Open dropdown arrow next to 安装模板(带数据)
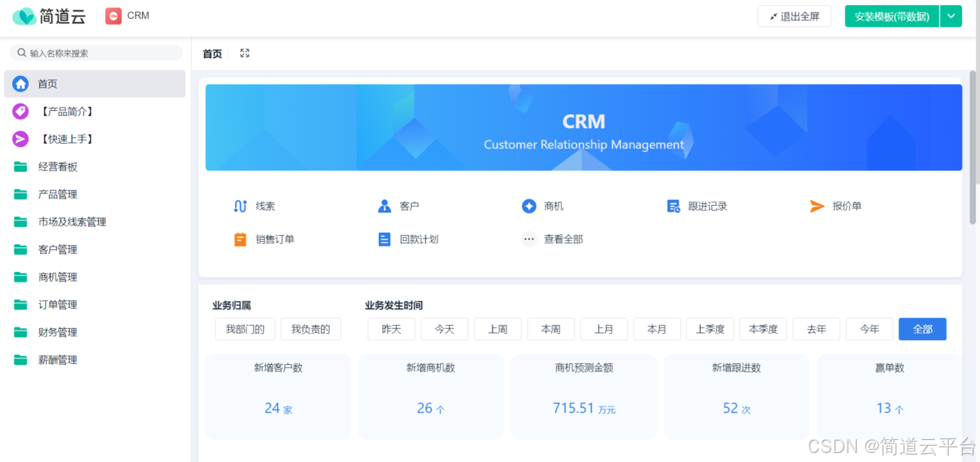This screenshot has width=980, height=462. tap(951, 16)
